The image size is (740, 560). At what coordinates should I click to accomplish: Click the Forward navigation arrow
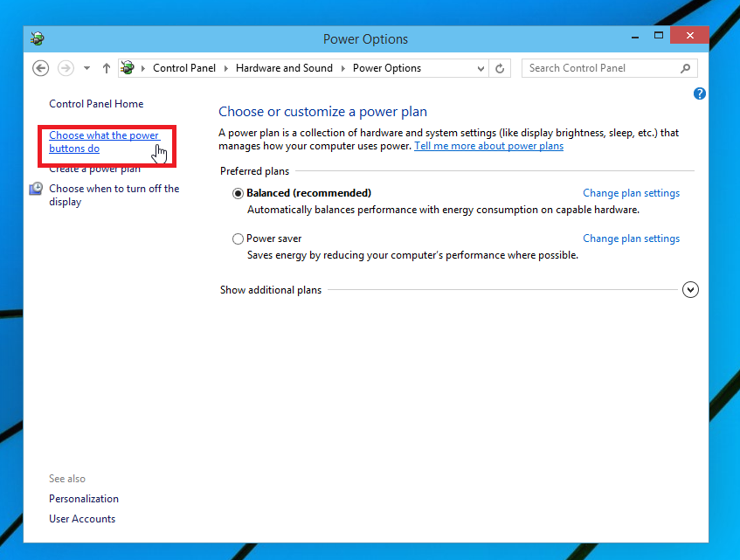[66, 68]
